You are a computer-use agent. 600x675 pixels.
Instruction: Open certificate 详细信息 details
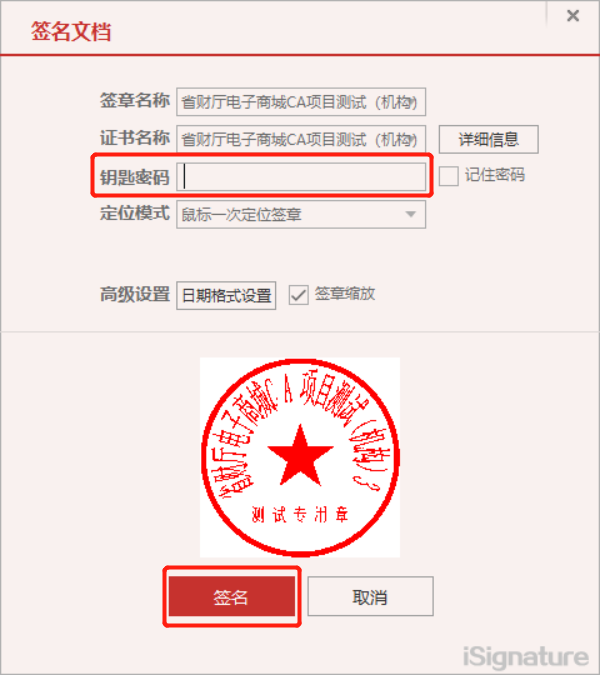[x=488, y=139]
